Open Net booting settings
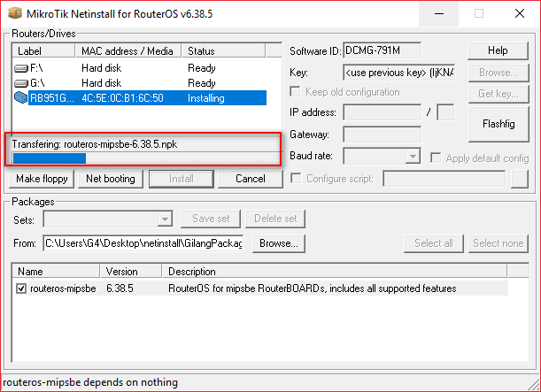The width and height of the screenshot is (541, 392). 111,179
